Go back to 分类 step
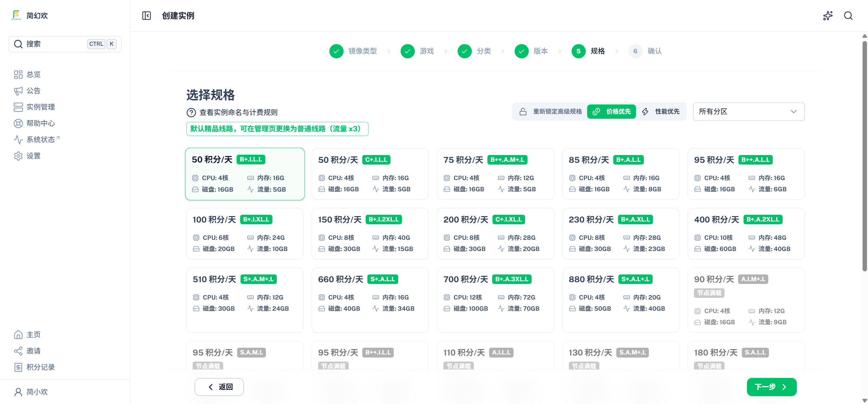Screen dimensions: 868x404 tap(474, 51)
